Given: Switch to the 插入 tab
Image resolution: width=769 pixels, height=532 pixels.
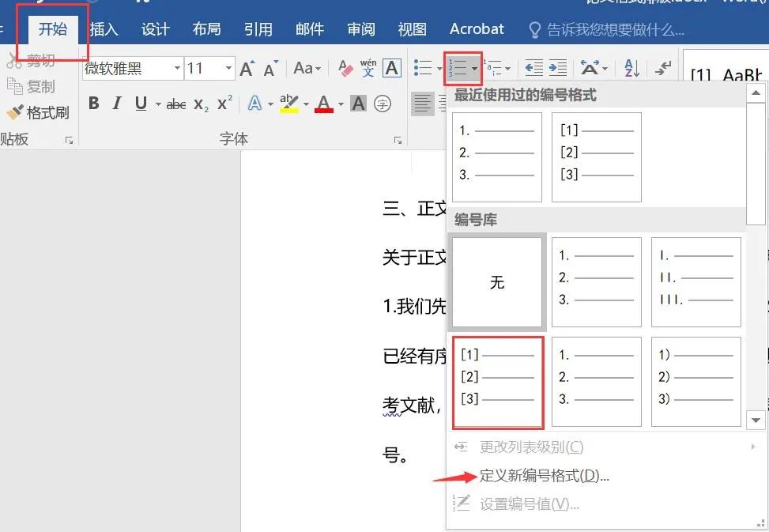Looking at the screenshot, I should tap(104, 29).
